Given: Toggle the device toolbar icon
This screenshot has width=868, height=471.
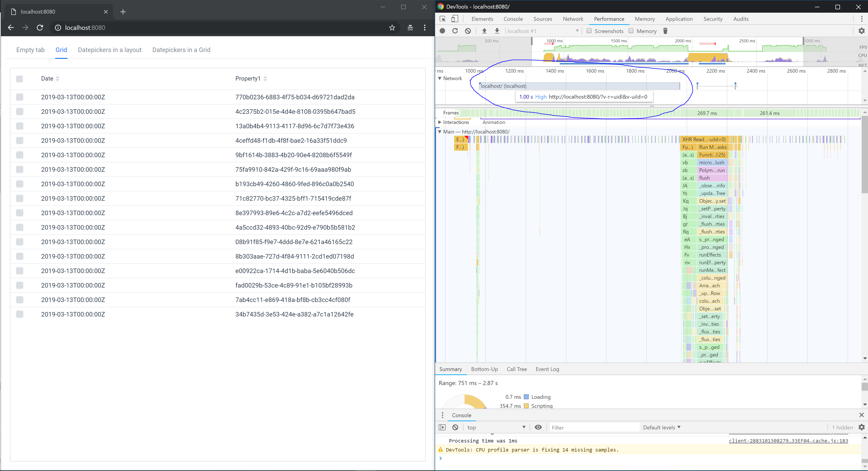Looking at the screenshot, I should (455, 19).
